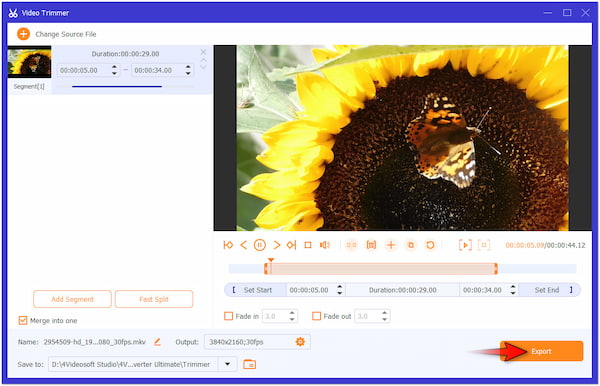This screenshot has width=600, height=386.
Task: Click the segment list start time 00:00:05.00 field
Action: tap(83, 70)
